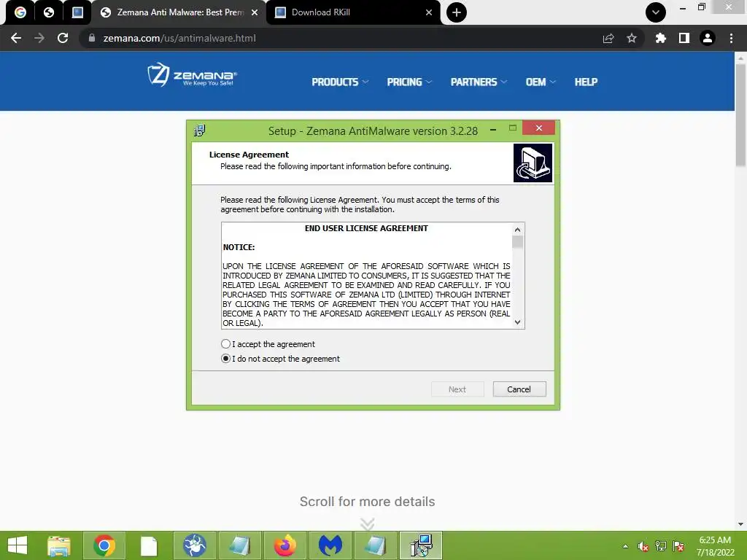Open the Google pinned tab

pyautogui.click(x=20, y=12)
